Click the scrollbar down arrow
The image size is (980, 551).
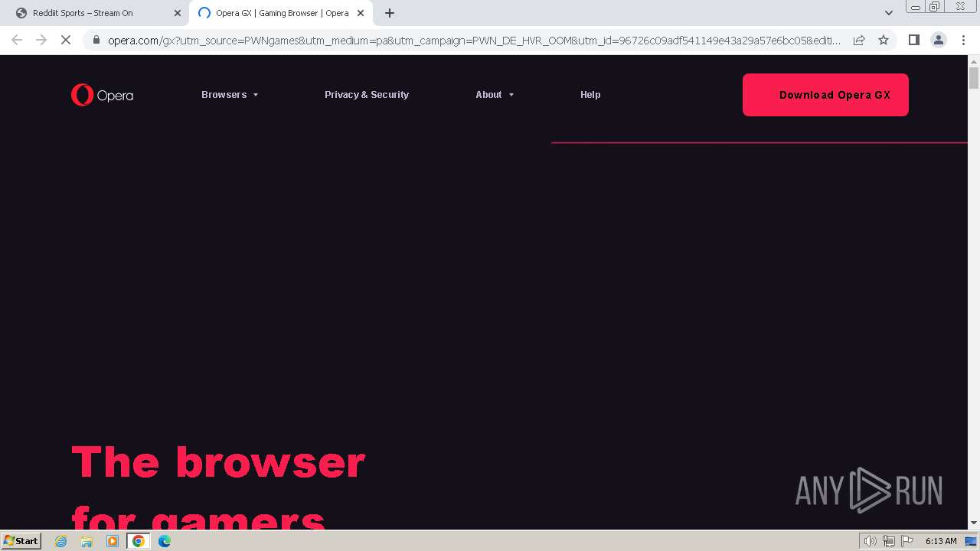point(974,523)
